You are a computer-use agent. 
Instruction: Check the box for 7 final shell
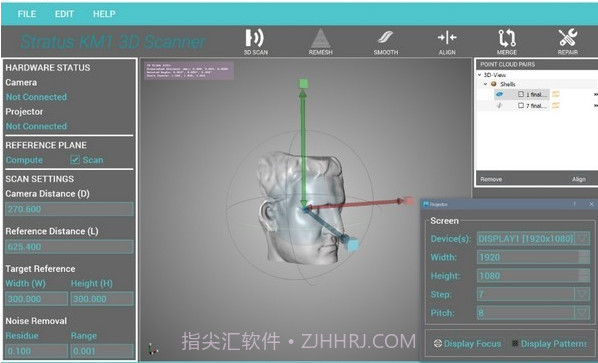[521, 105]
